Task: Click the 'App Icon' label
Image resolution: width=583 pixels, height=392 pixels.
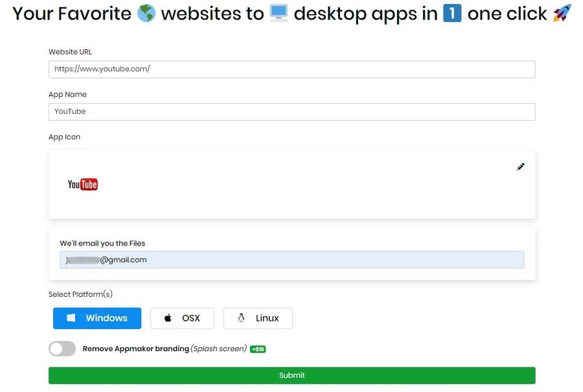Action: pyautogui.click(x=64, y=137)
